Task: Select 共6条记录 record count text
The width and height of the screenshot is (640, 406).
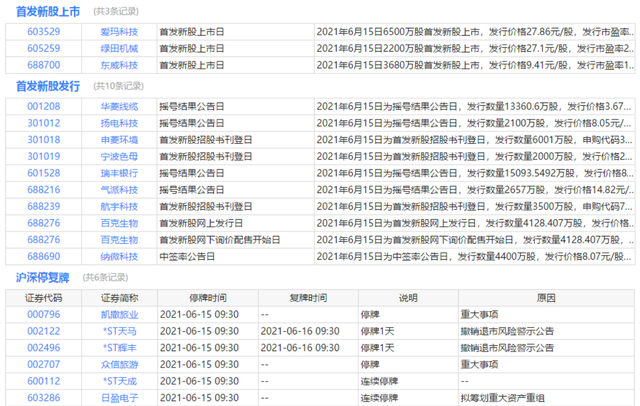Action: [105, 277]
